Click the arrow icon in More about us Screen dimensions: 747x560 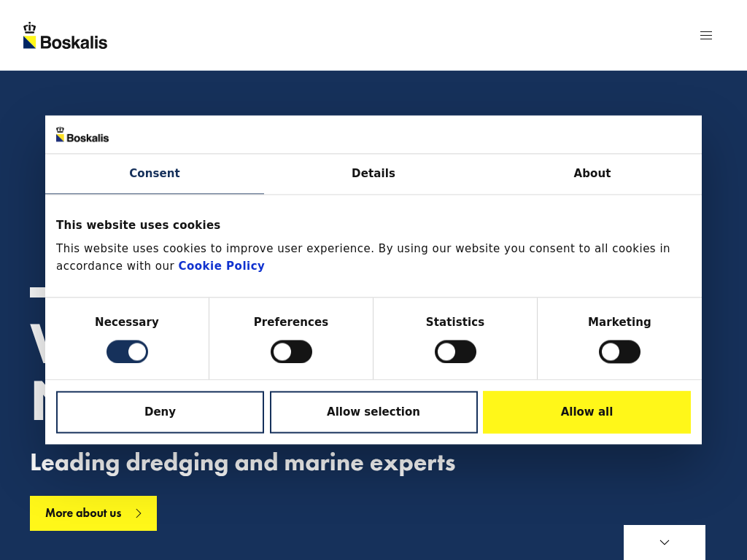[139, 513]
